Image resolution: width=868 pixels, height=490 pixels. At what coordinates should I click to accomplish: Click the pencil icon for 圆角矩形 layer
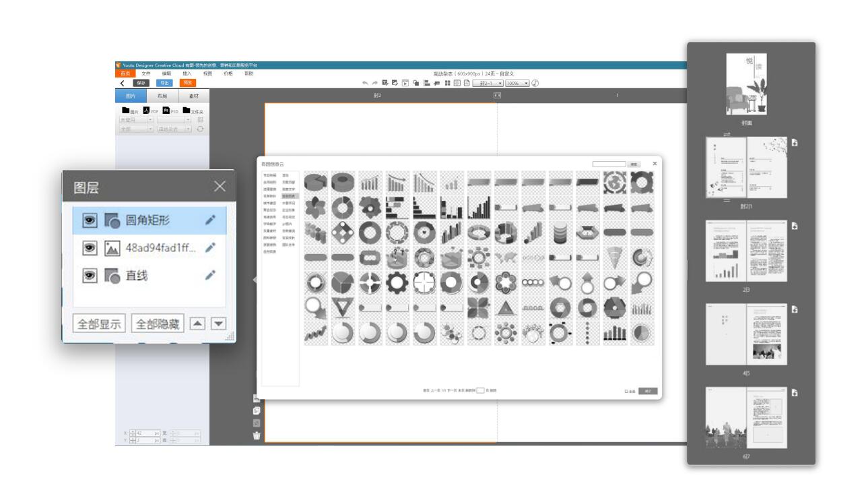(x=211, y=220)
